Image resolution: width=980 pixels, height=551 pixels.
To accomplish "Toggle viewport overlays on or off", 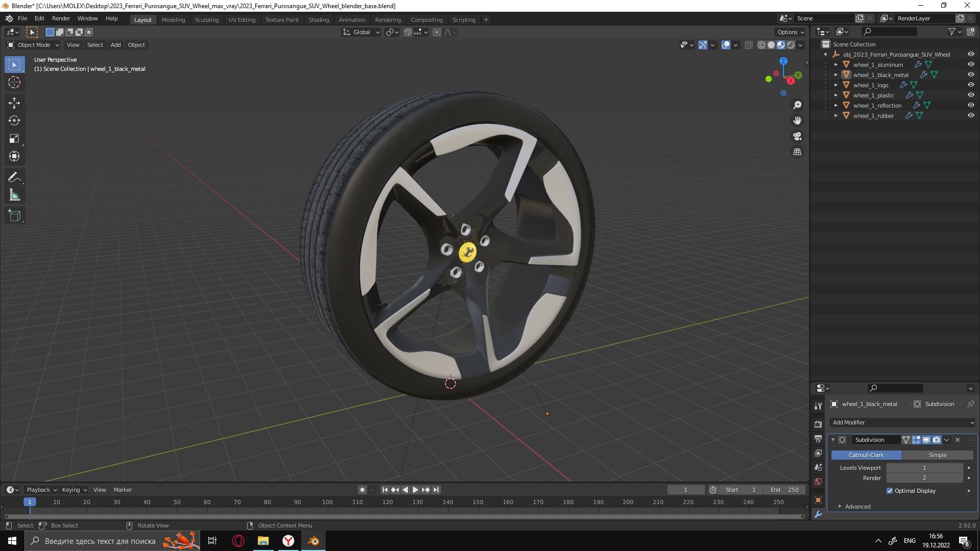I will pos(726,45).
